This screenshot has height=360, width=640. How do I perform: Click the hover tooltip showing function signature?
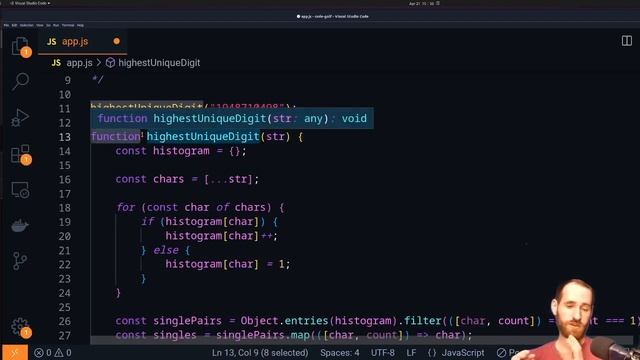point(232,118)
